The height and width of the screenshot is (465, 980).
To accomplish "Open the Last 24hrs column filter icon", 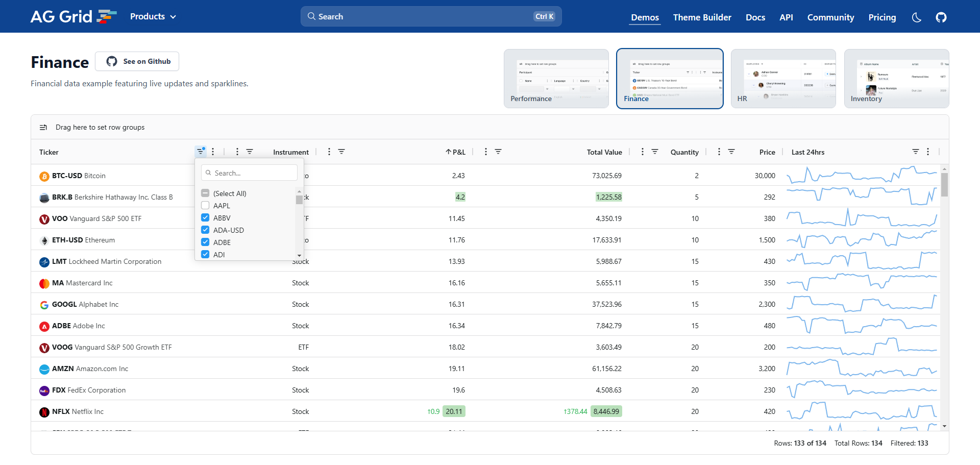I will [916, 152].
